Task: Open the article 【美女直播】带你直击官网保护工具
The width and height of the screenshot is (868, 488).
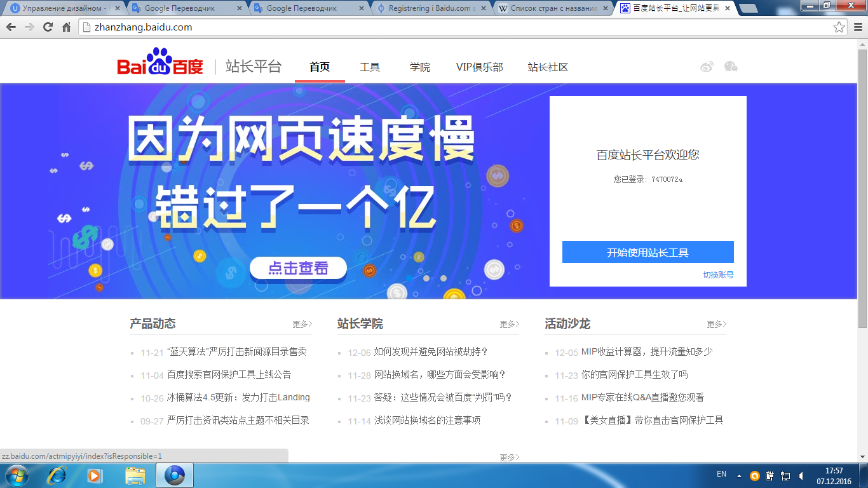Action: (x=653, y=420)
